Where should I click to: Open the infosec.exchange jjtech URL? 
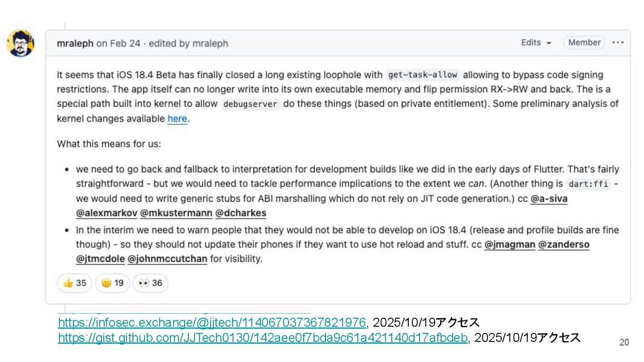click(x=212, y=323)
